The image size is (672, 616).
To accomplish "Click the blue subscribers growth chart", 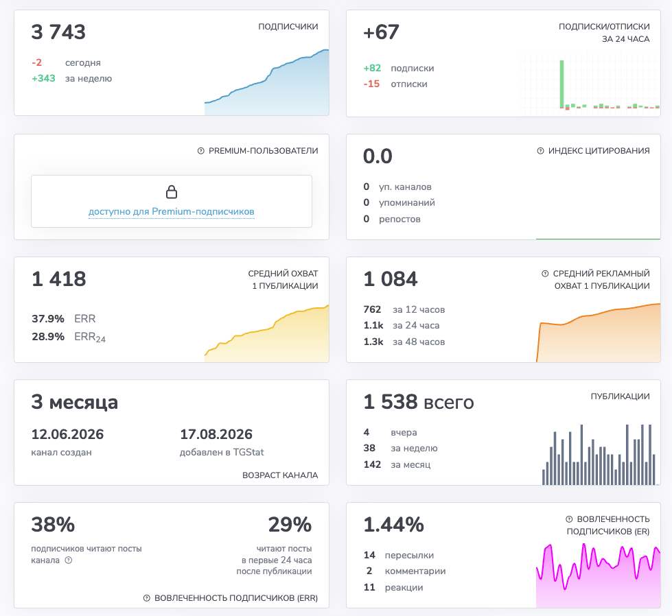I will [266, 82].
